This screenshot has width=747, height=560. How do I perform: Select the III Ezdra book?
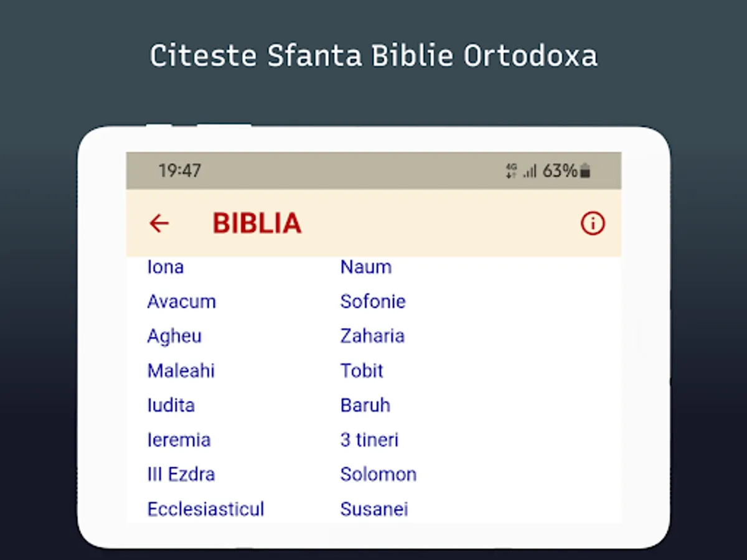point(181,474)
